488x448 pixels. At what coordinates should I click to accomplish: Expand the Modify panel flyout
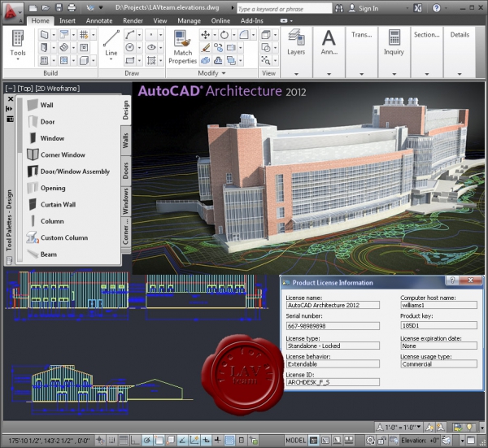[224, 73]
